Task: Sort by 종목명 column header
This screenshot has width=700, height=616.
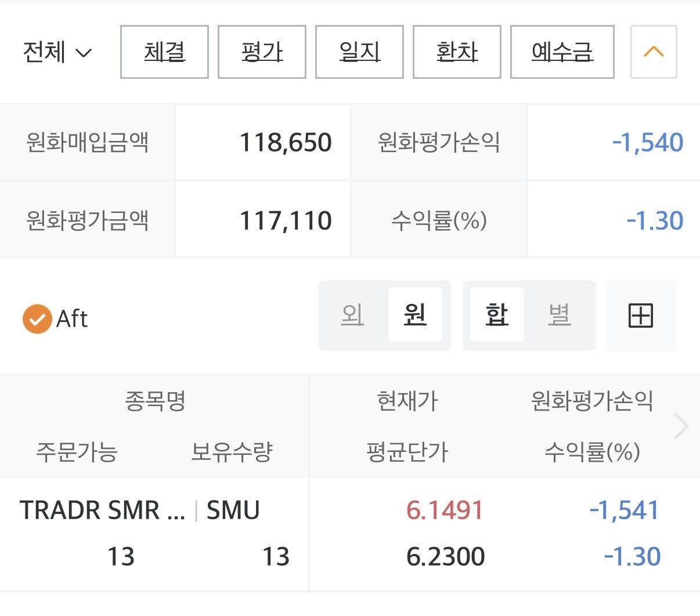Action: tap(155, 401)
